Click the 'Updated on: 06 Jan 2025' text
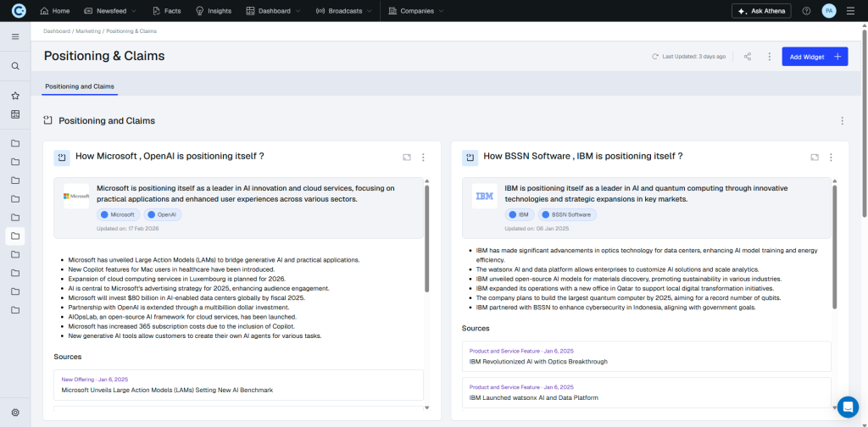Screen dimensions: 868x427 click(x=537, y=228)
